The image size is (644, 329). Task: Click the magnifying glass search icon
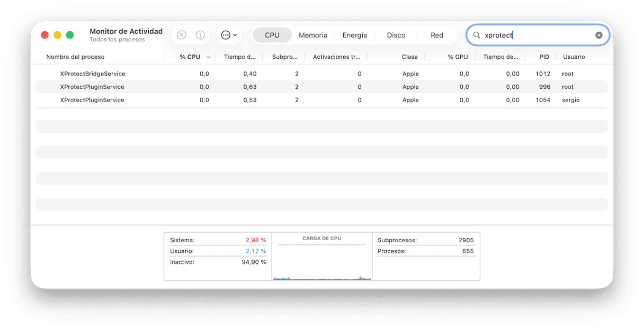coord(477,35)
